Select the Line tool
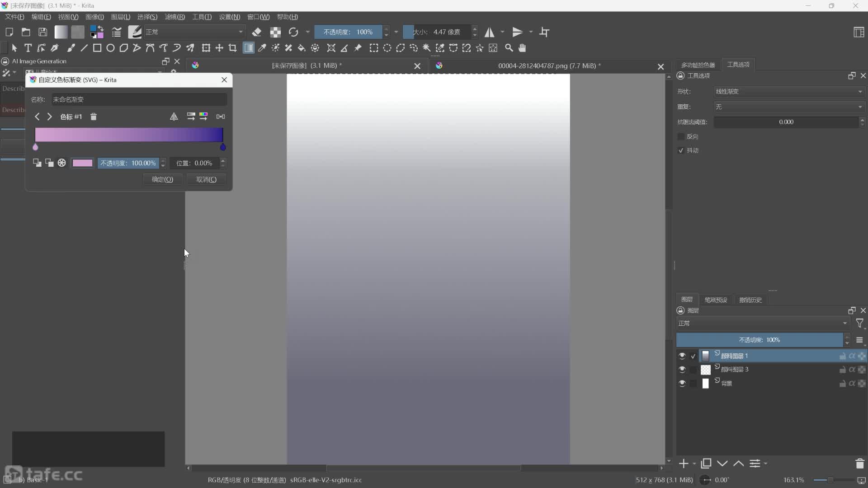Image resolution: width=868 pixels, height=488 pixels. pyautogui.click(x=84, y=48)
